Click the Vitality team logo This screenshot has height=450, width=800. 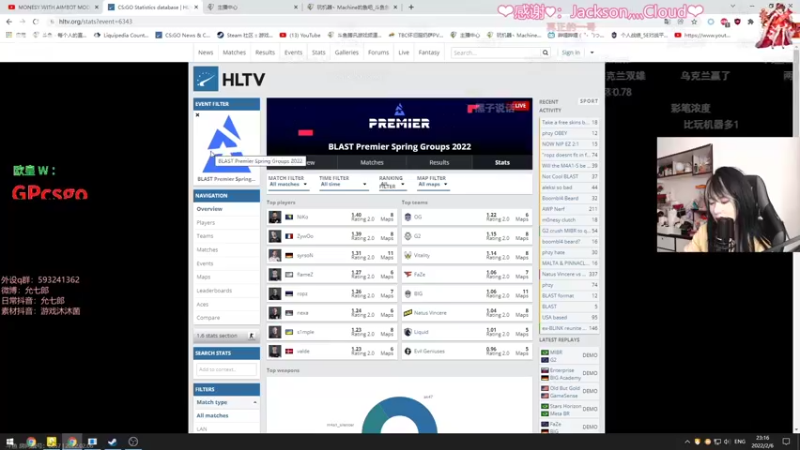(x=408, y=255)
